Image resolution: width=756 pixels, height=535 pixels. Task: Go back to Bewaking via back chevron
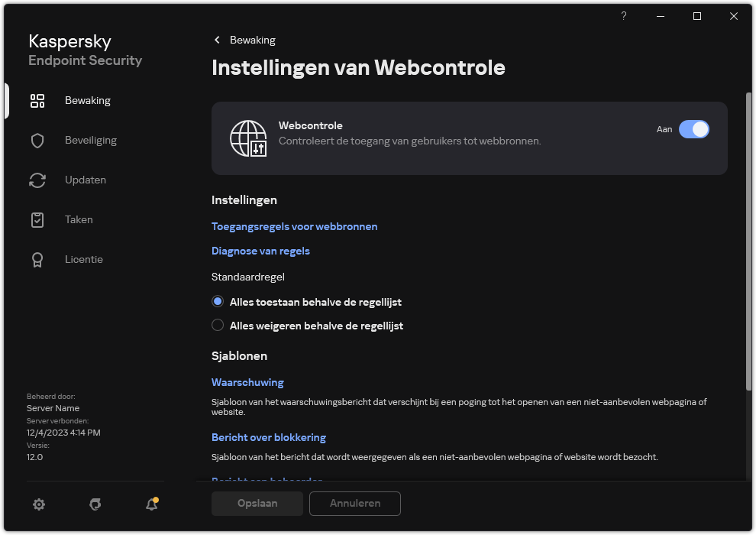[217, 39]
